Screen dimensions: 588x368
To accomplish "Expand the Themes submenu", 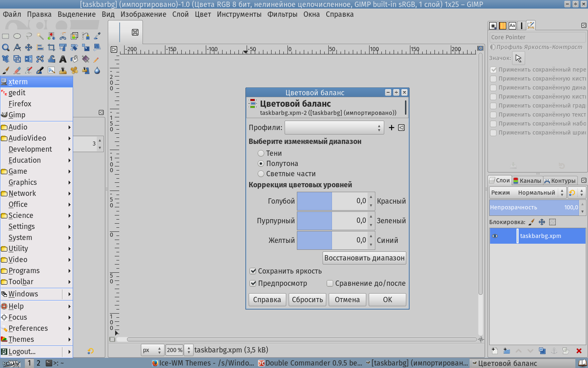I will point(36,339).
